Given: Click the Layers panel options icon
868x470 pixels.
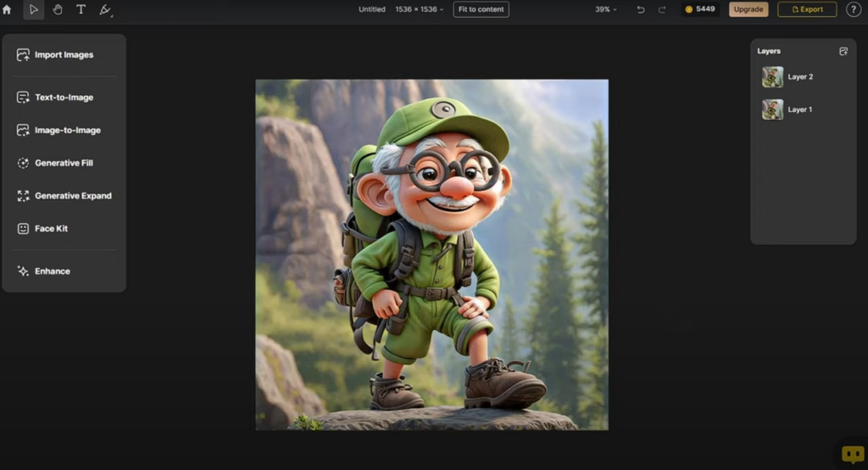Looking at the screenshot, I should coord(843,51).
